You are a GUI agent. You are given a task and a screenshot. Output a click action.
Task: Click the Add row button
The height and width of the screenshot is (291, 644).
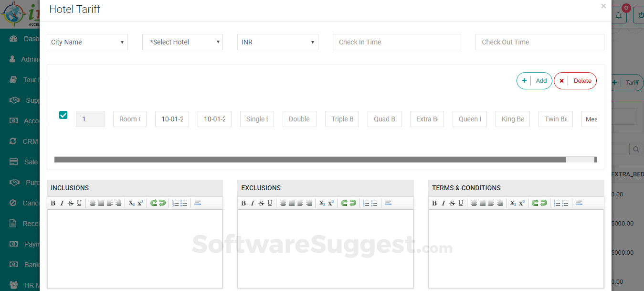[534, 81]
